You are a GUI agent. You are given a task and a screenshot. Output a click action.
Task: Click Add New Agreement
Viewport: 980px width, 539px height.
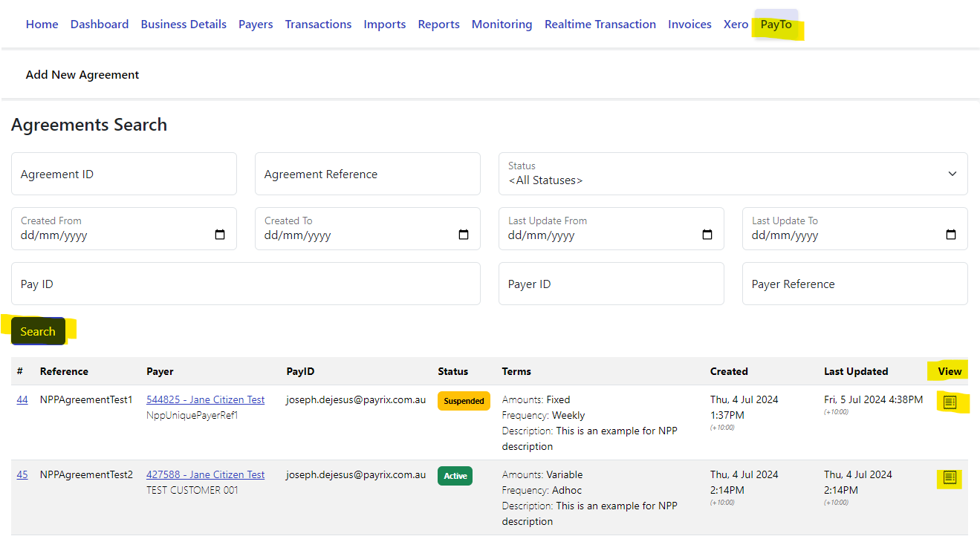pyautogui.click(x=82, y=75)
